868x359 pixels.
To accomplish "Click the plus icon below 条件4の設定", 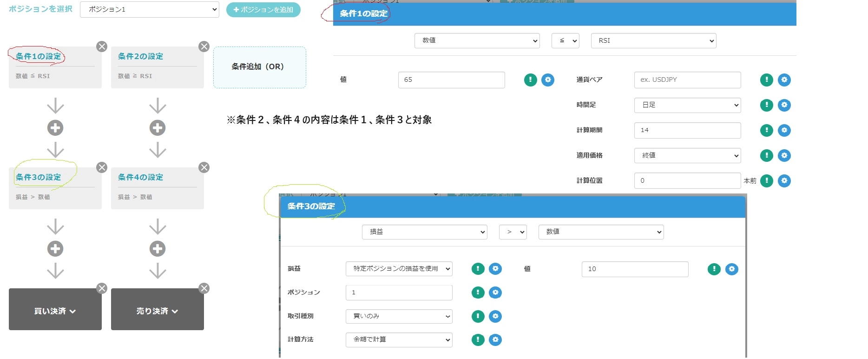I will click(158, 249).
